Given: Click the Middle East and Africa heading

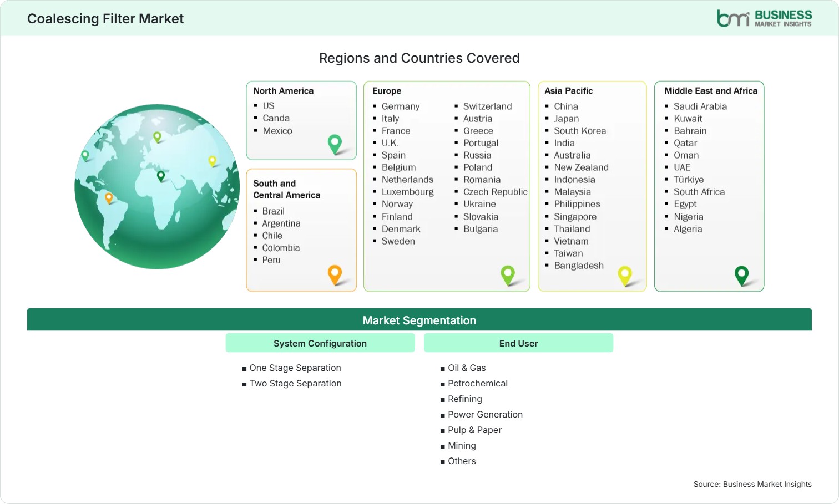Looking at the screenshot, I should coord(711,91).
